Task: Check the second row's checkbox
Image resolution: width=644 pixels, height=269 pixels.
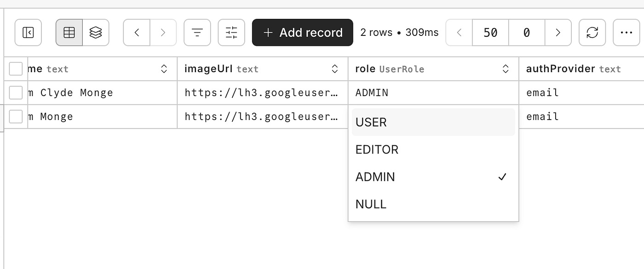Action: pos(16,116)
